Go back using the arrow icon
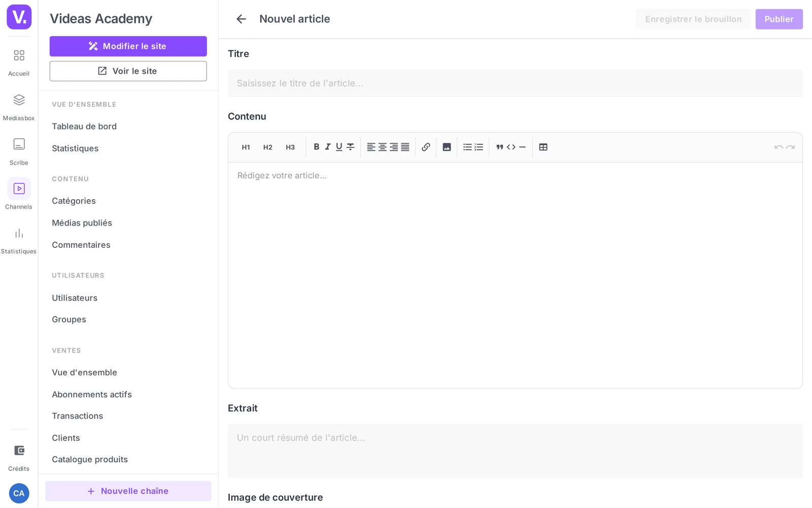Viewport: 812px width, 508px height. coord(241,19)
